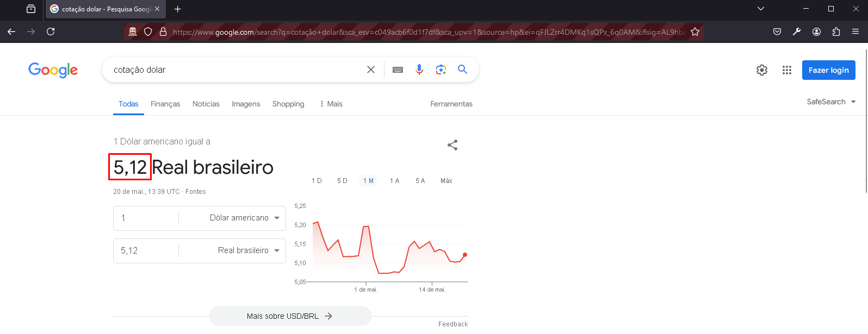Go to Google home via logo
The image size is (868, 334).
[53, 70]
